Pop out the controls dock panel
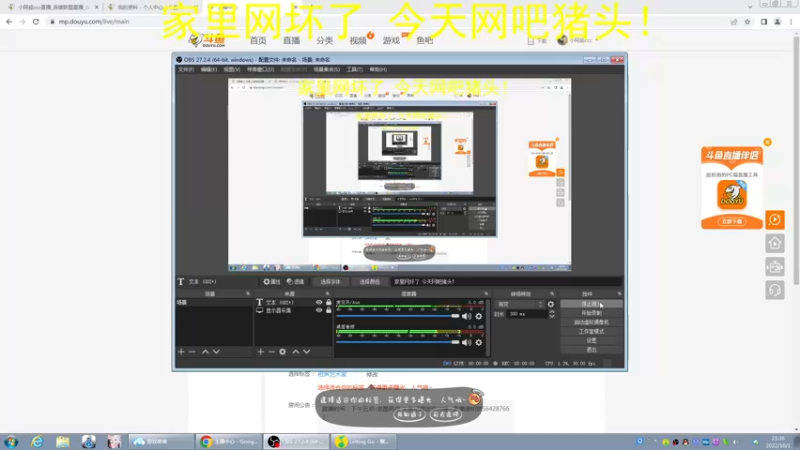800x450 pixels. (x=619, y=294)
